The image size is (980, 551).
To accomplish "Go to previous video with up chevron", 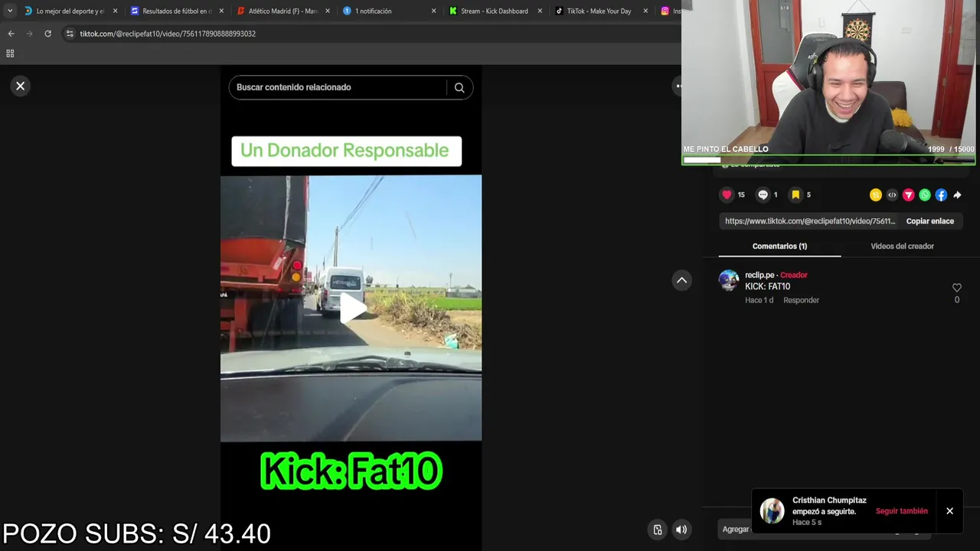I will pyautogui.click(x=681, y=280).
